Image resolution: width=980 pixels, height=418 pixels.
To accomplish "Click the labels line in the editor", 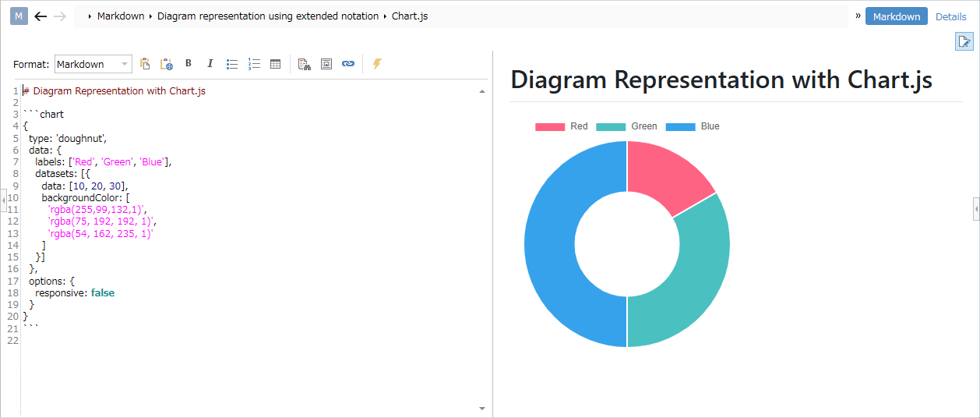I will (103, 161).
